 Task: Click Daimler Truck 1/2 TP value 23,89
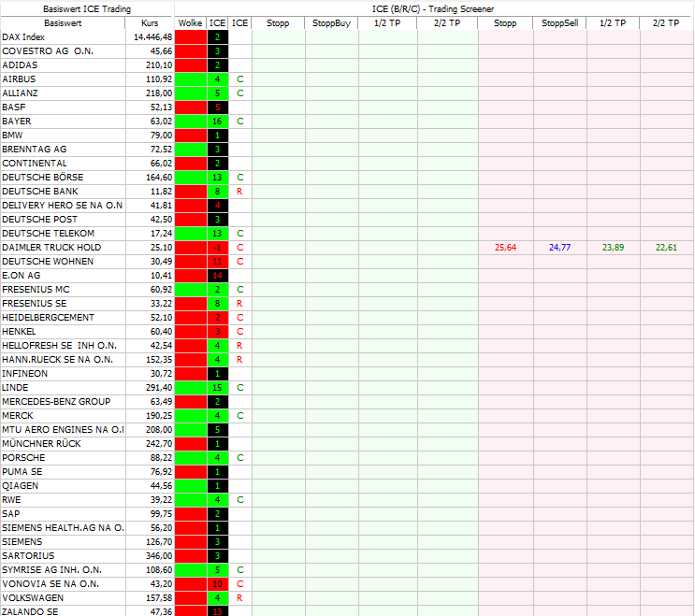tap(613, 248)
